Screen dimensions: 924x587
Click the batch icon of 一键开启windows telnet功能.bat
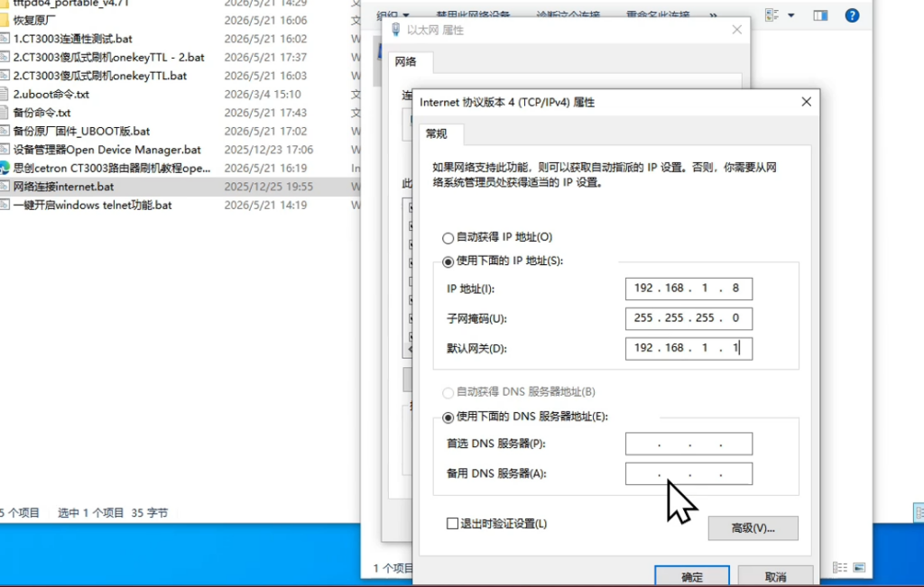(5, 205)
